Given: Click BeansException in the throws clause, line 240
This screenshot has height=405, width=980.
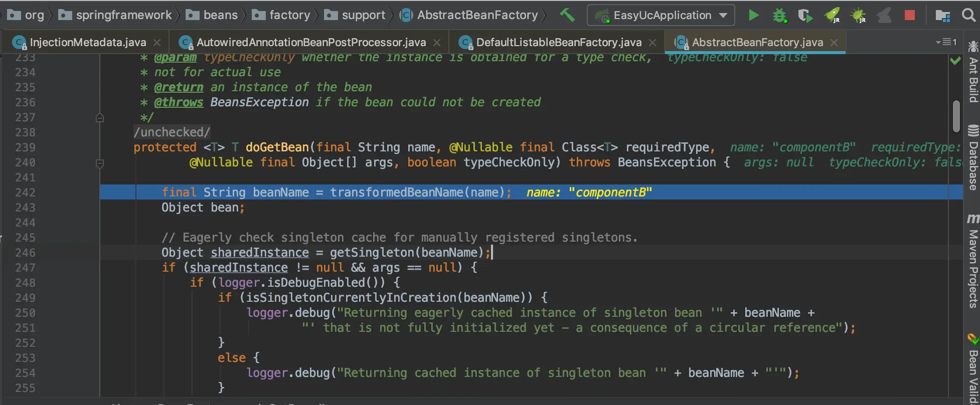Looking at the screenshot, I should [x=667, y=162].
